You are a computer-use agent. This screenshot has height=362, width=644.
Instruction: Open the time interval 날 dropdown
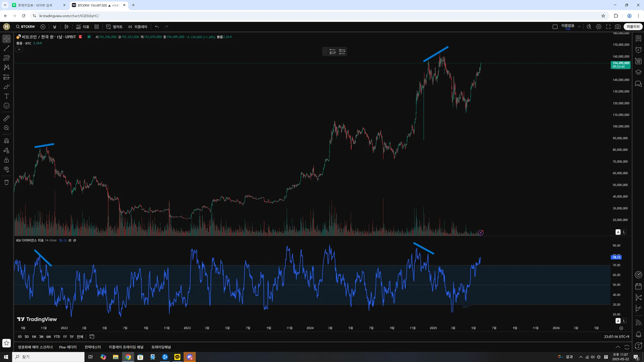tap(55, 26)
